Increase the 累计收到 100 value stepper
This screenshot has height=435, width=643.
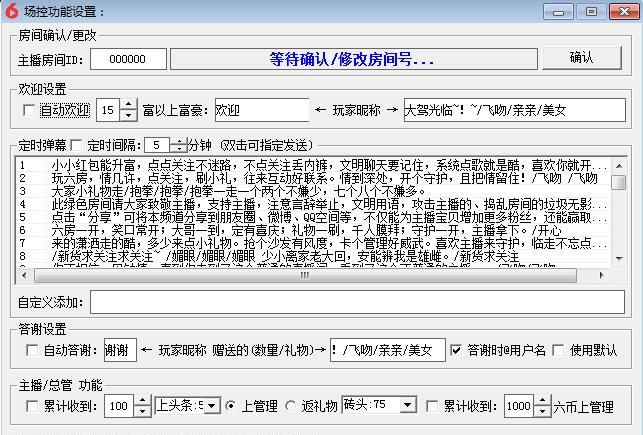142,400
